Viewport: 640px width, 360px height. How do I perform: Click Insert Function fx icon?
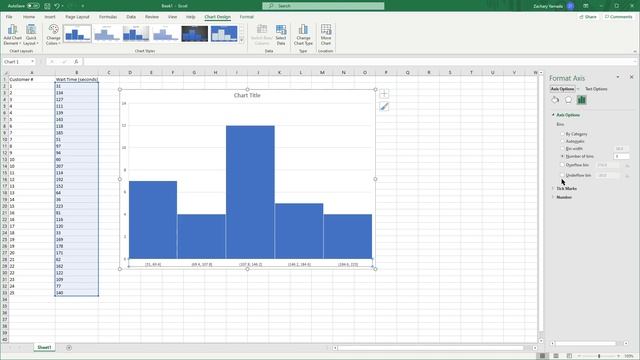76,62
